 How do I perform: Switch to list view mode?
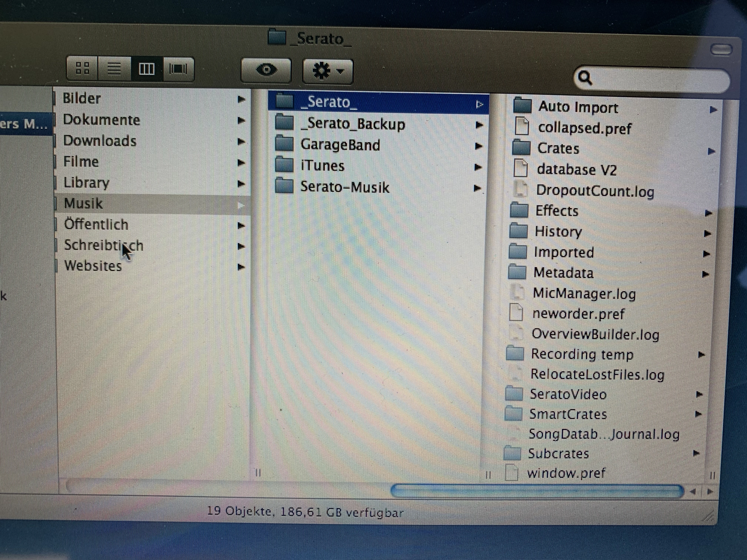pyautogui.click(x=114, y=69)
